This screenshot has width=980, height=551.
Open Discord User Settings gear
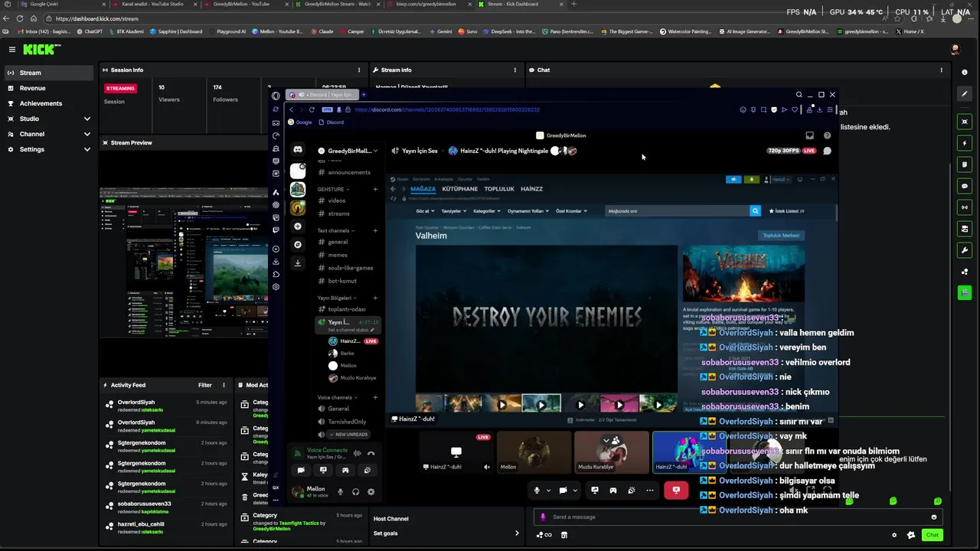[x=371, y=492]
